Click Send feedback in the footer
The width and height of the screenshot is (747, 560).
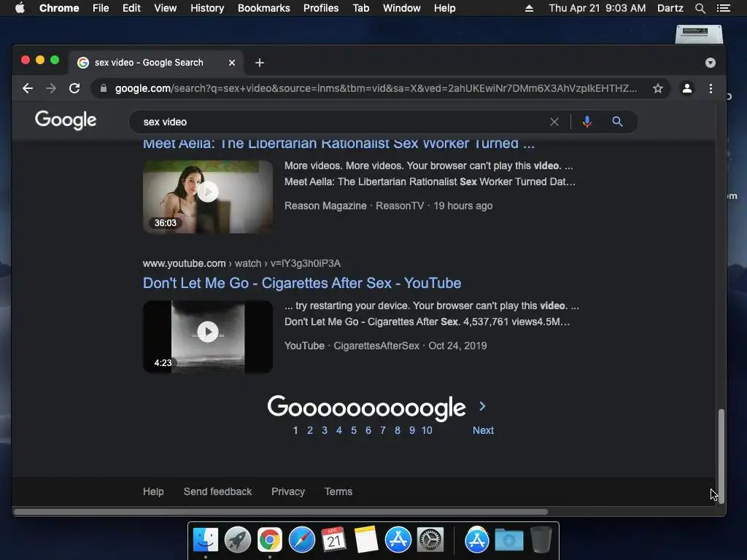click(217, 491)
